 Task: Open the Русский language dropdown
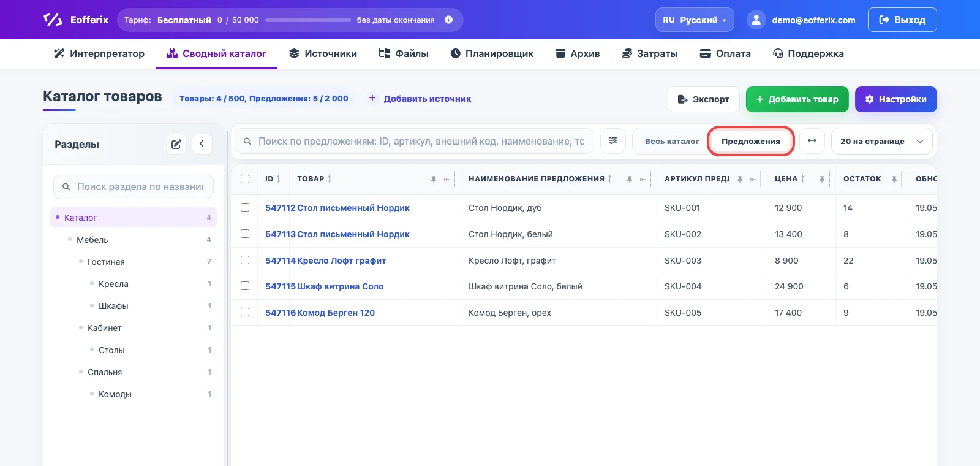point(695,20)
